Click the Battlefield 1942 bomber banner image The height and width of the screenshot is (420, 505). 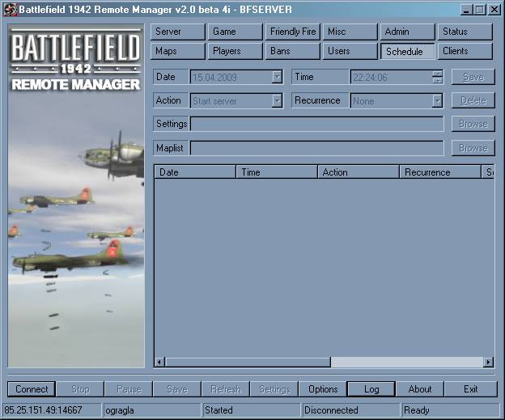pos(76,196)
